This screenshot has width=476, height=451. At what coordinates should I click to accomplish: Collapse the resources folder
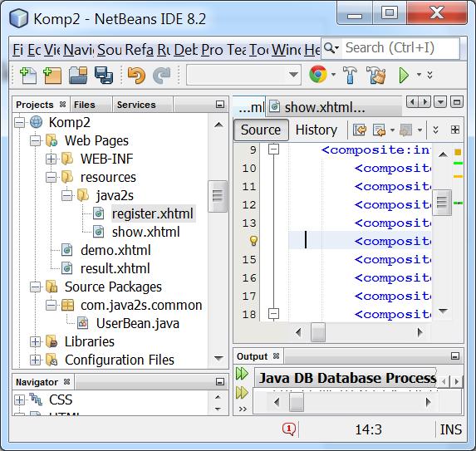[x=51, y=177]
